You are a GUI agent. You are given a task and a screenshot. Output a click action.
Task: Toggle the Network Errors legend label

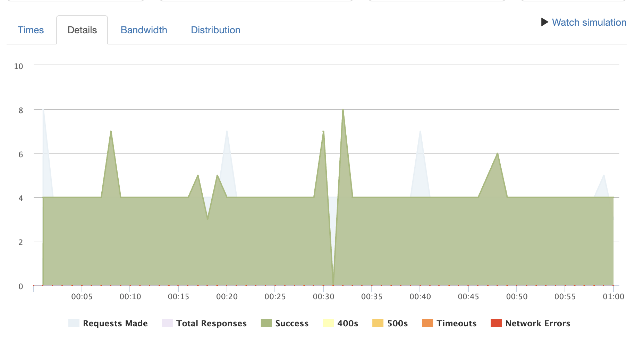click(537, 324)
